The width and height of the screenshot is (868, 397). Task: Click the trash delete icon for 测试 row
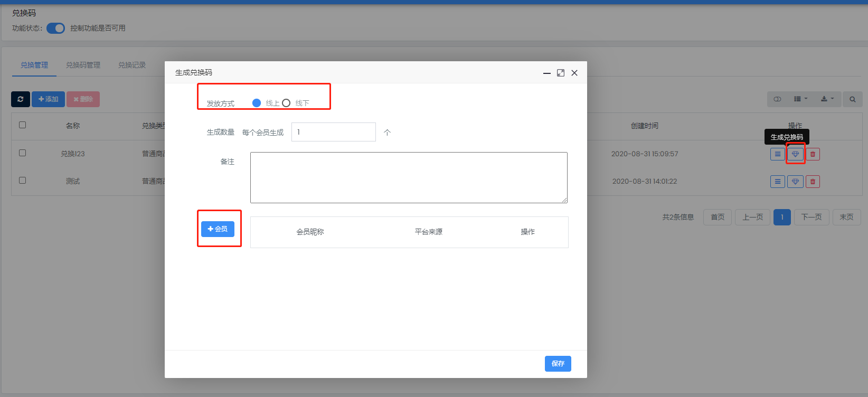(x=813, y=182)
